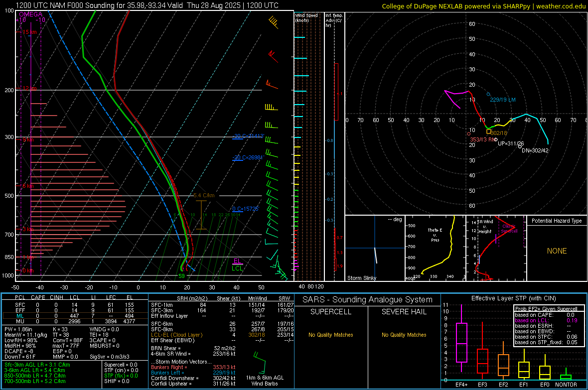
Task: Click the 229/19 LM hodograph label
Action: pos(502,100)
